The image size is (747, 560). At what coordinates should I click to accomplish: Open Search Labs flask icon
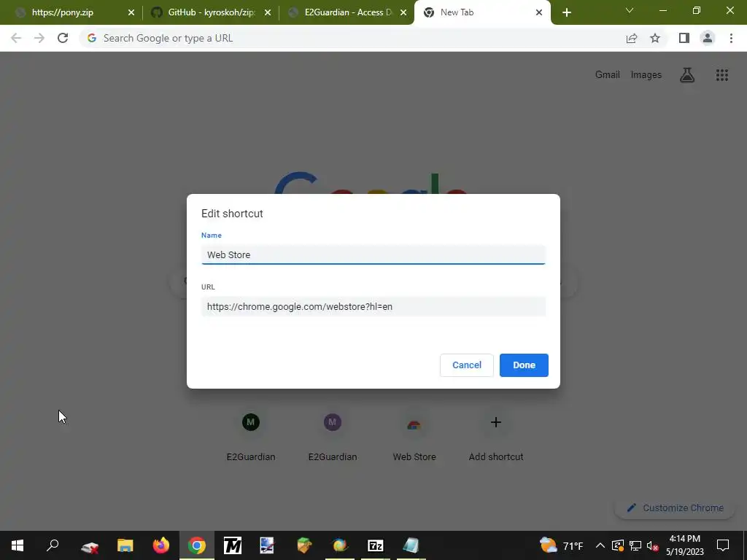point(687,75)
